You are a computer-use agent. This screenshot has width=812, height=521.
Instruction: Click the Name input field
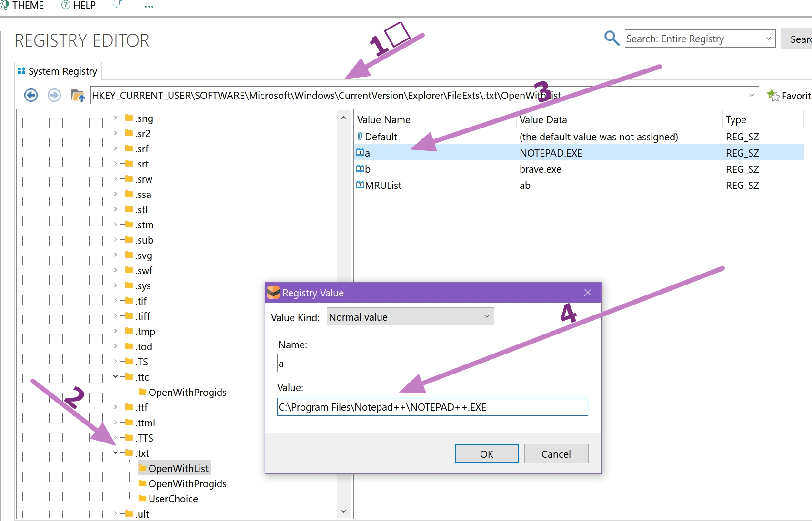432,364
